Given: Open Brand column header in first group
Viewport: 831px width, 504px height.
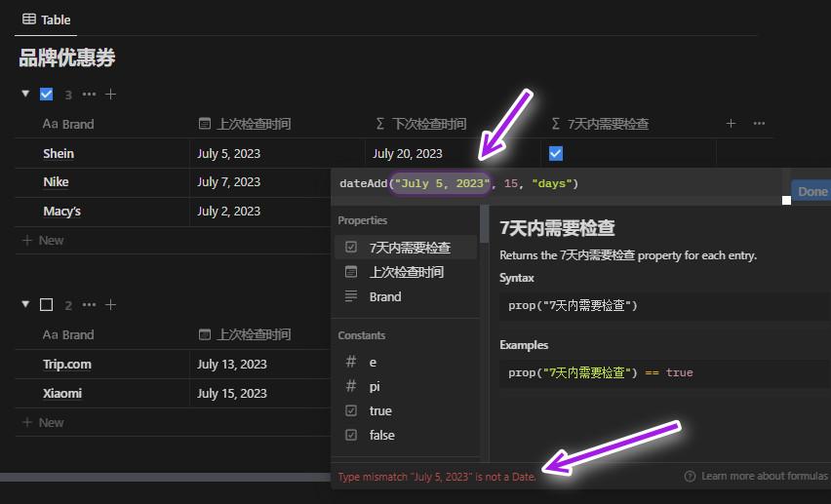Looking at the screenshot, I should pyautogui.click(x=68, y=124).
